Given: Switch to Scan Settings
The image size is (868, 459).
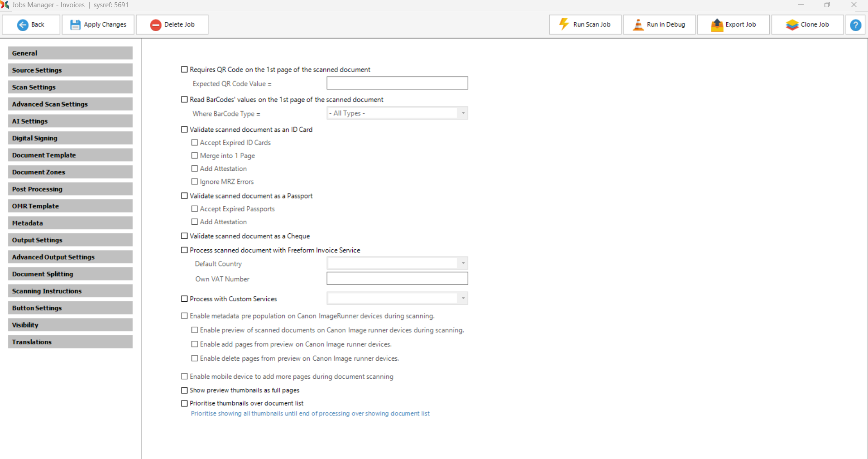Looking at the screenshot, I should point(70,87).
